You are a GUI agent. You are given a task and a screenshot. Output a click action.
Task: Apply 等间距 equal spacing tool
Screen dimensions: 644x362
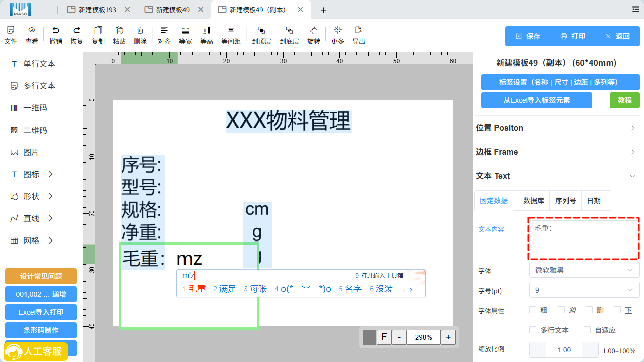pos(231,30)
